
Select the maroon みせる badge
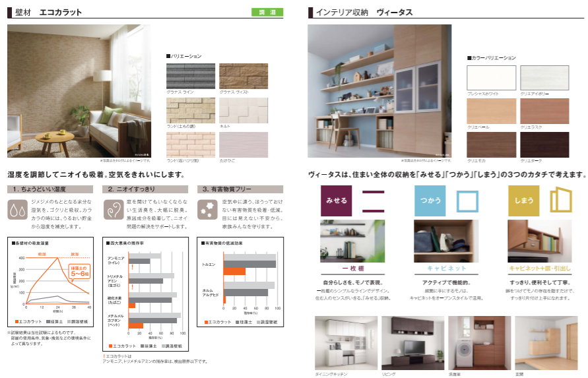coord(337,201)
